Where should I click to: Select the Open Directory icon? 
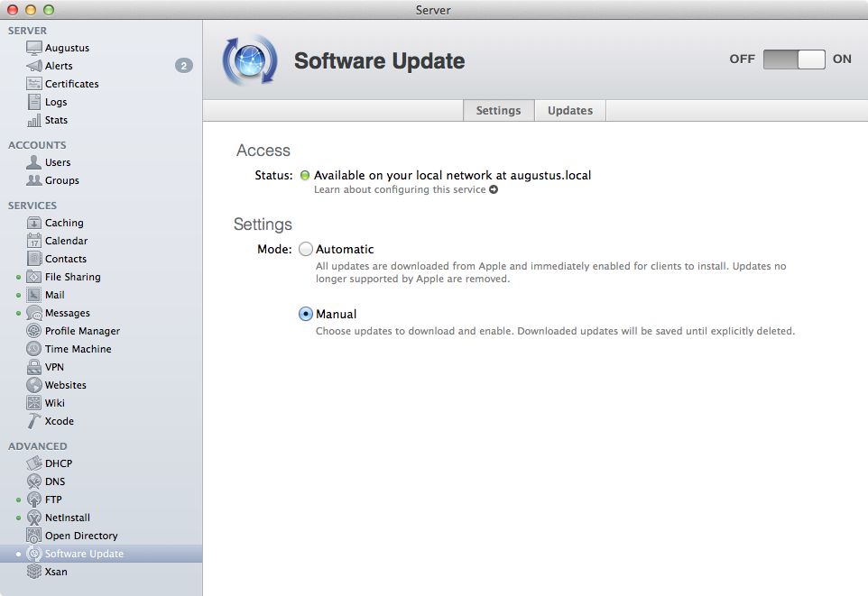33,536
